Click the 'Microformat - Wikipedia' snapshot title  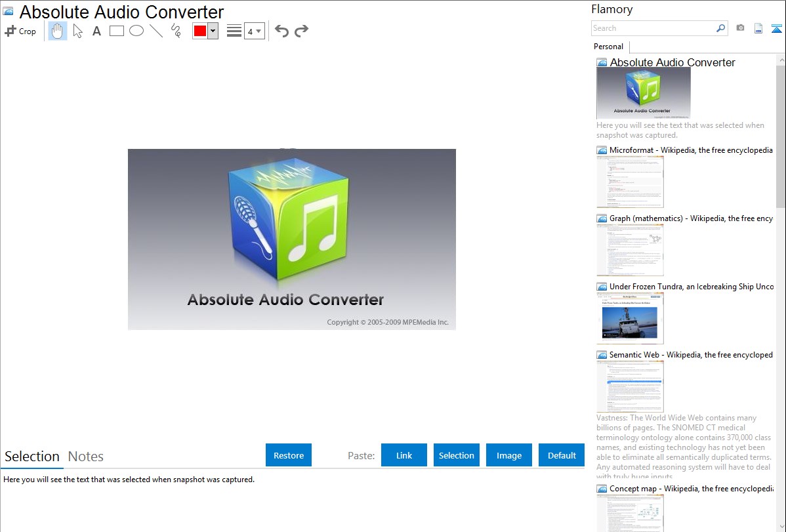[x=691, y=150]
